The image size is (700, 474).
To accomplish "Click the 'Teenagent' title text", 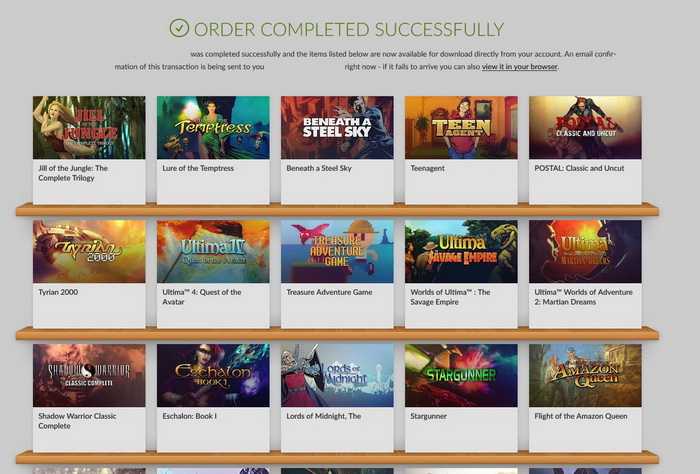I will (428, 168).
